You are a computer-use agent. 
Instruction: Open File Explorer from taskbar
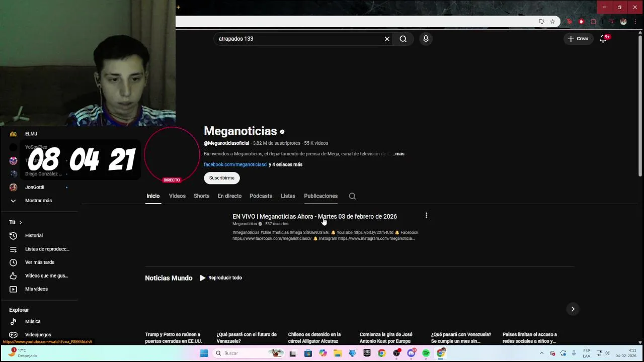click(x=338, y=353)
